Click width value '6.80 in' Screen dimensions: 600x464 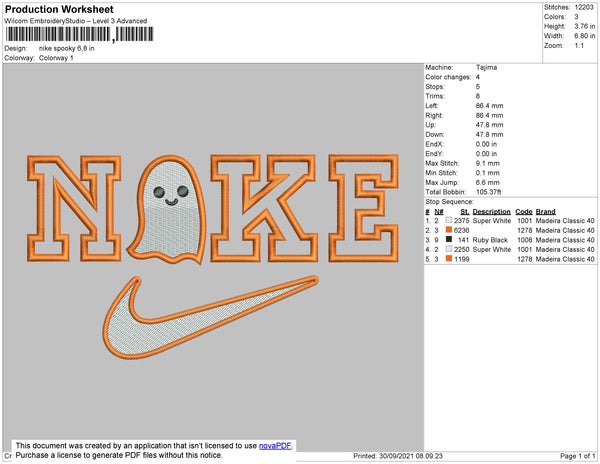(x=584, y=36)
